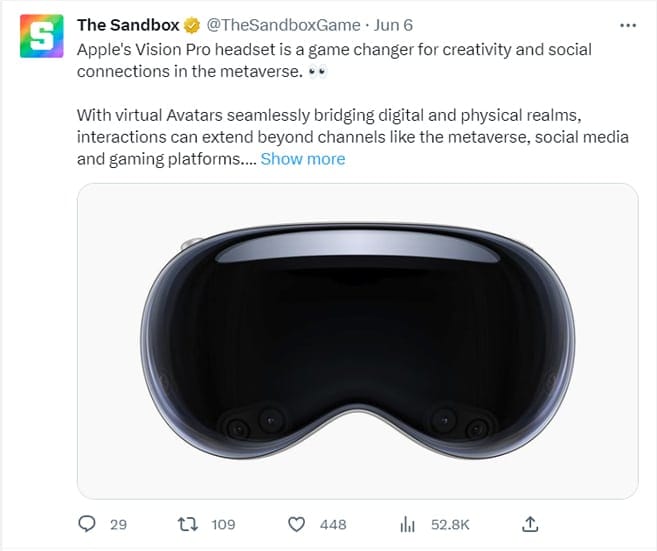Like the tweet with the heart icon

point(296,524)
